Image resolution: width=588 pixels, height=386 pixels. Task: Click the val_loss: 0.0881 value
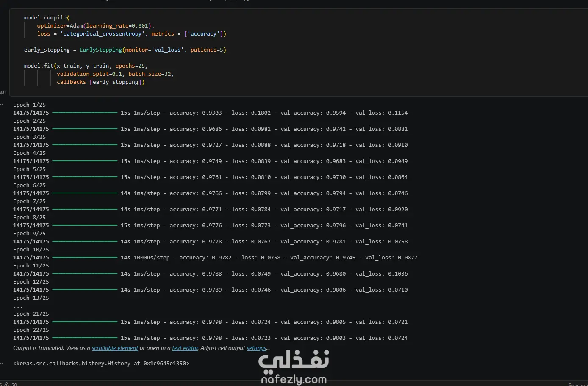point(382,129)
